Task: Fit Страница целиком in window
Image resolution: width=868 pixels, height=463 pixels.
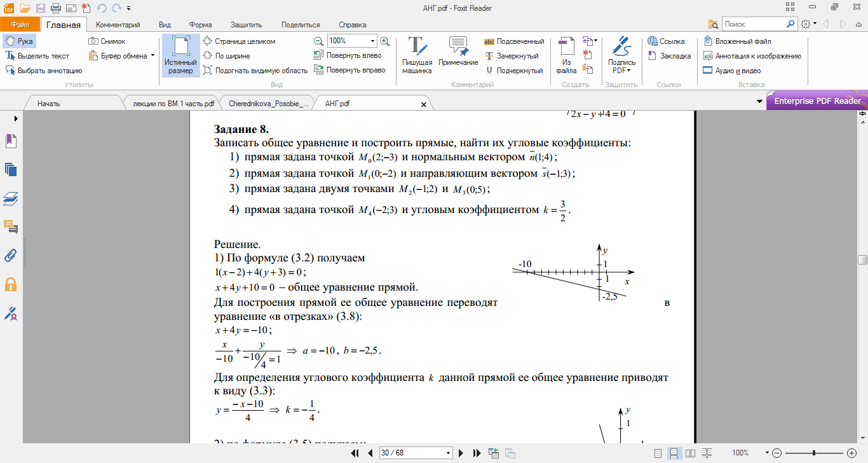Action: [x=240, y=41]
